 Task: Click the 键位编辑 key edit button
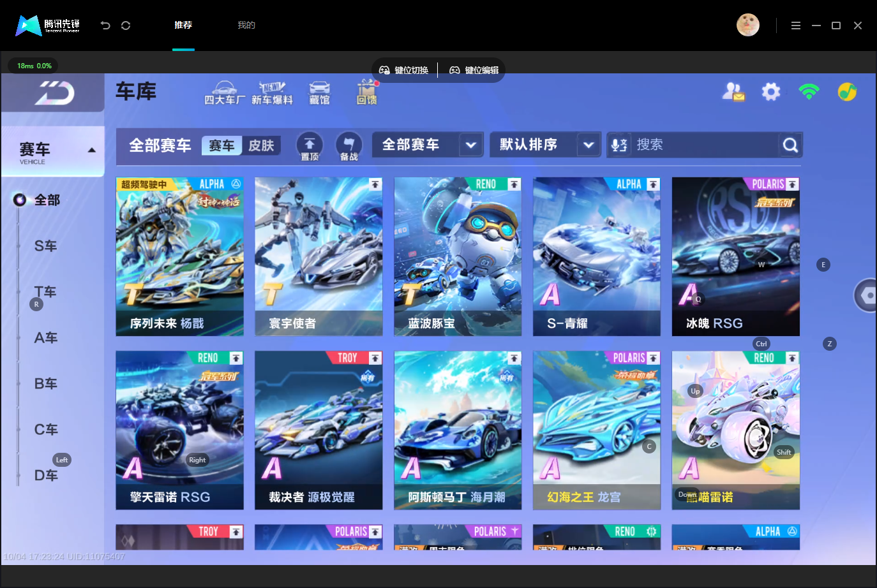(x=474, y=70)
